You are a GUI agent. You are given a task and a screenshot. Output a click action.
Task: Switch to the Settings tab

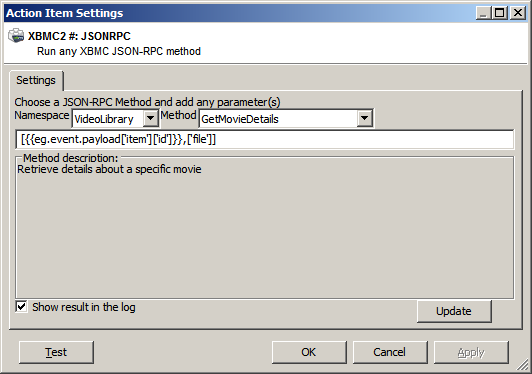pos(36,80)
